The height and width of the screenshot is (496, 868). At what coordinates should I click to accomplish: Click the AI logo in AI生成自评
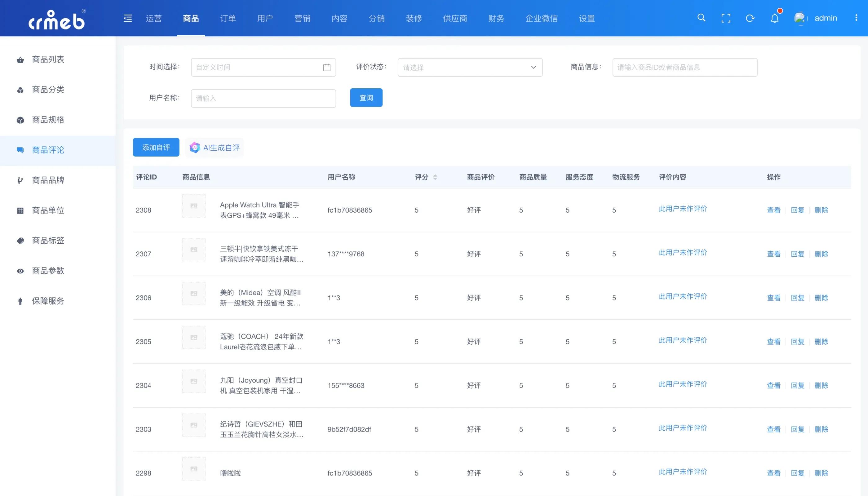(195, 148)
